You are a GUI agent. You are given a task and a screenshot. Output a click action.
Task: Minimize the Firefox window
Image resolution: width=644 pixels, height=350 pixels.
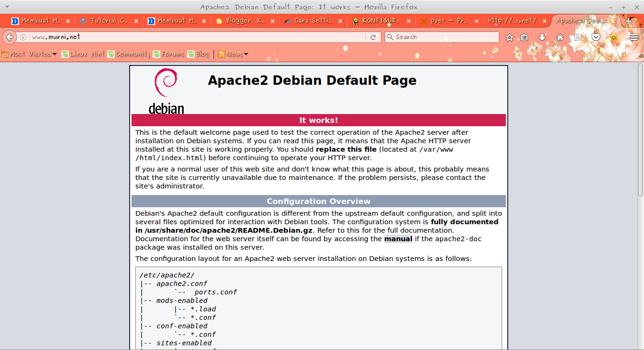point(611,7)
